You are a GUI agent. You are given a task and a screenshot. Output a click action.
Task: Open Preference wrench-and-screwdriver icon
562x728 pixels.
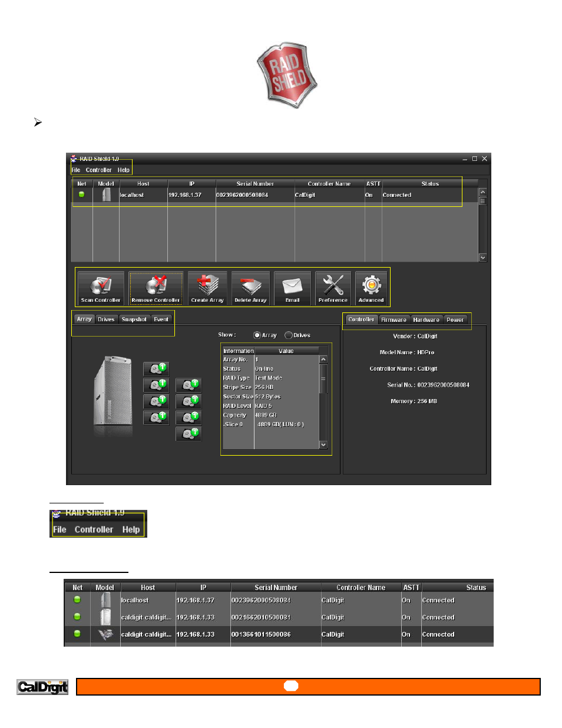(333, 288)
